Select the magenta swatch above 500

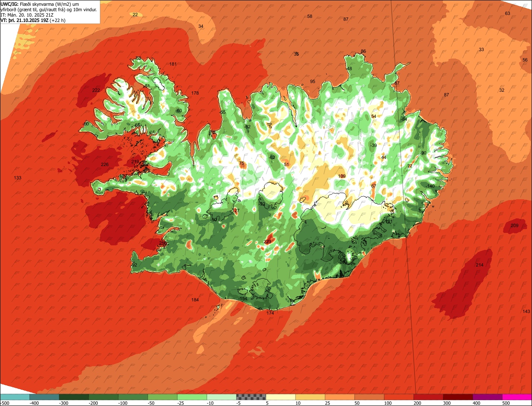point(517,396)
